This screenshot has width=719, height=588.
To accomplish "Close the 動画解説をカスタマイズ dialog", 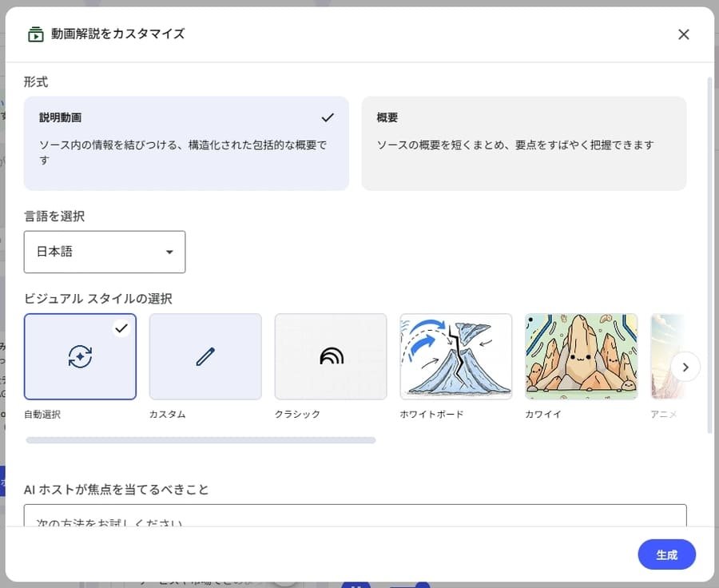I will point(684,34).
